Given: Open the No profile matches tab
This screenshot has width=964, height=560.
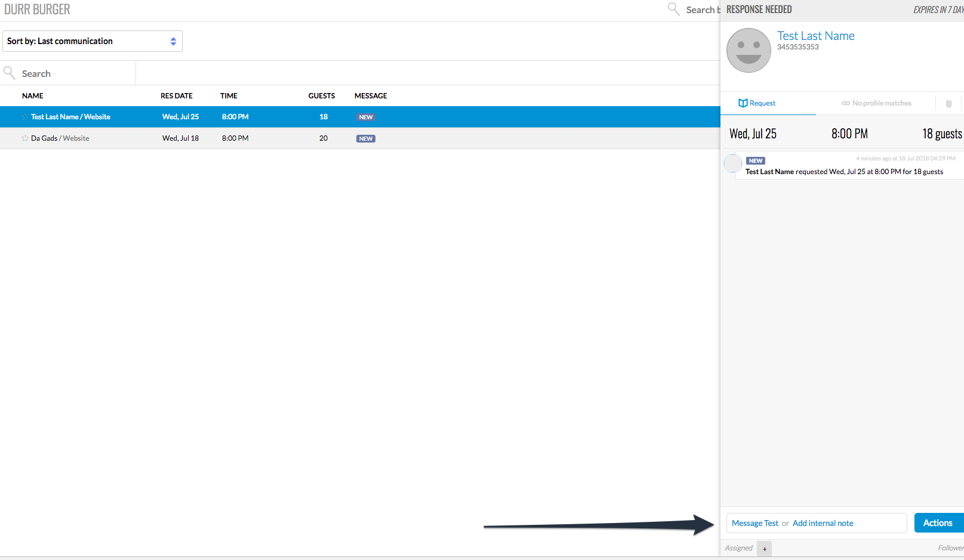Looking at the screenshot, I should pyautogui.click(x=876, y=103).
